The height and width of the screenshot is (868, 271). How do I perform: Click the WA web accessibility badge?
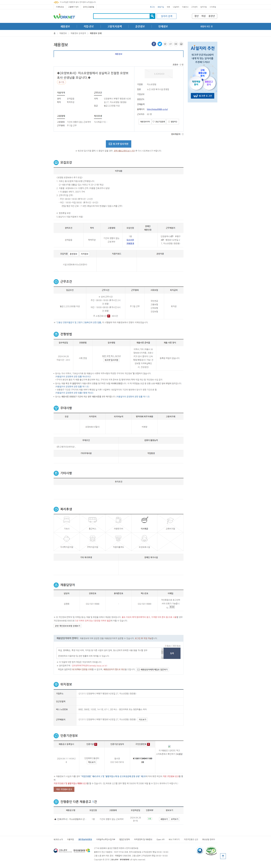point(211,850)
